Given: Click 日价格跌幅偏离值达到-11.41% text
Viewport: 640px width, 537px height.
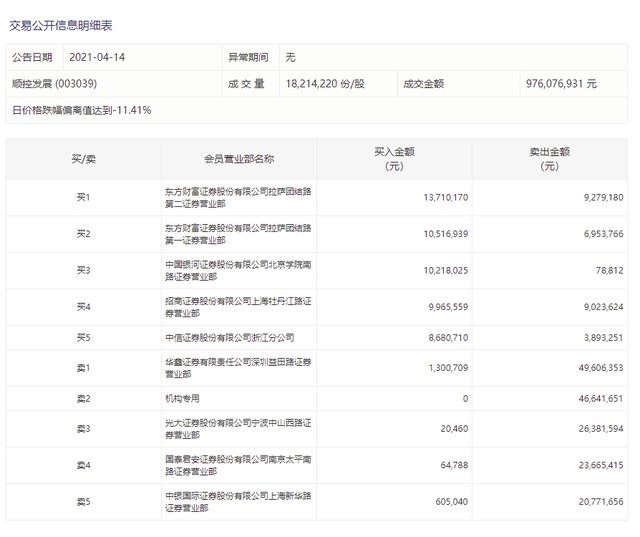Looking at the screenshot, I should 82,110.
